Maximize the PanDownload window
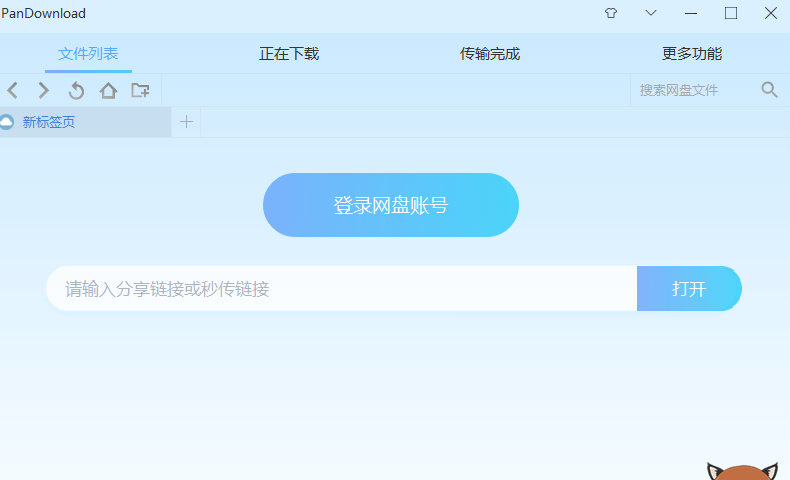 (x=731, y=13)
